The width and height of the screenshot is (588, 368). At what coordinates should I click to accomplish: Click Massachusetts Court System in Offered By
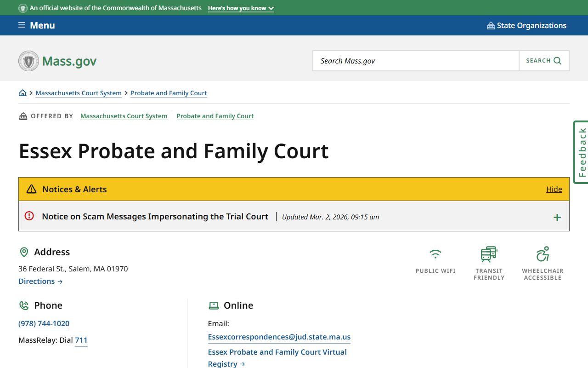tap(124, 116)
